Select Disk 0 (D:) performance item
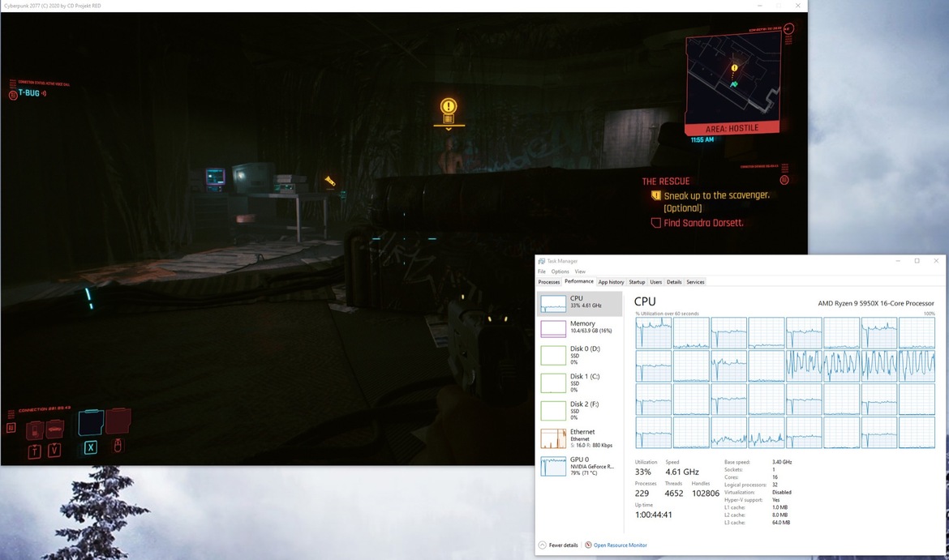 pyautogui.click(x=579, y=355)
